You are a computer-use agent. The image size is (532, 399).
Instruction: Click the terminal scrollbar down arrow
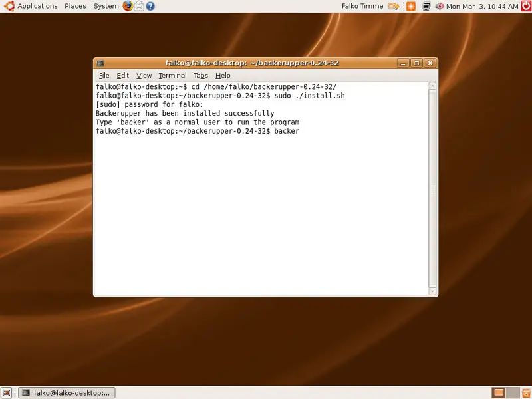tap(432, 291)
